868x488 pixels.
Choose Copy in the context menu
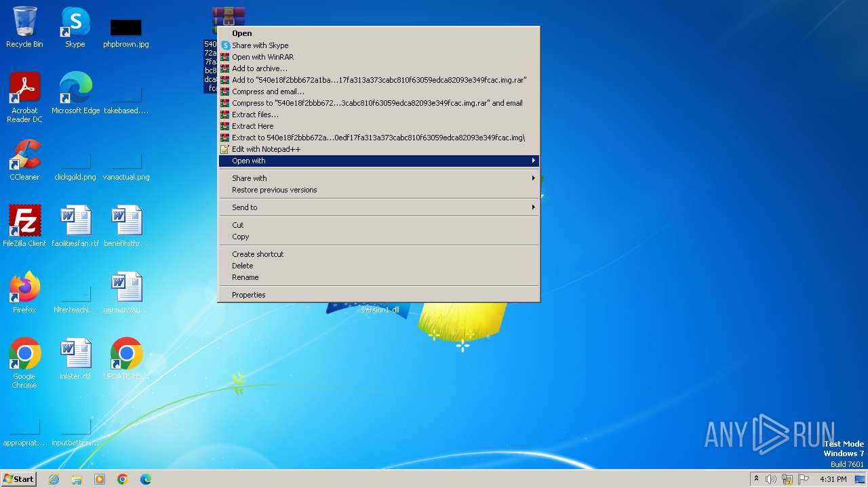click(x=378, y=237)
